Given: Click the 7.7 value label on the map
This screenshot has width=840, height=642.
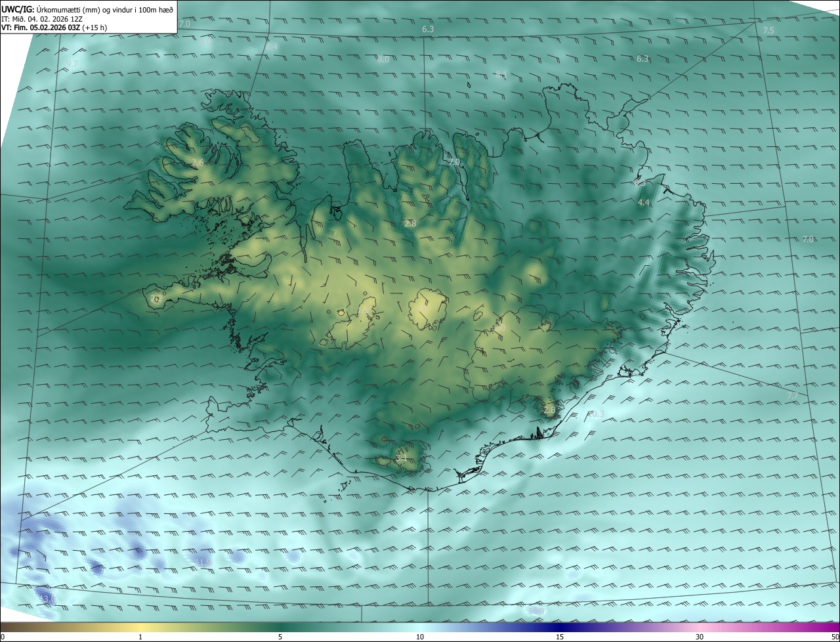Looking at the screenshot, I should tap(793, 396).
